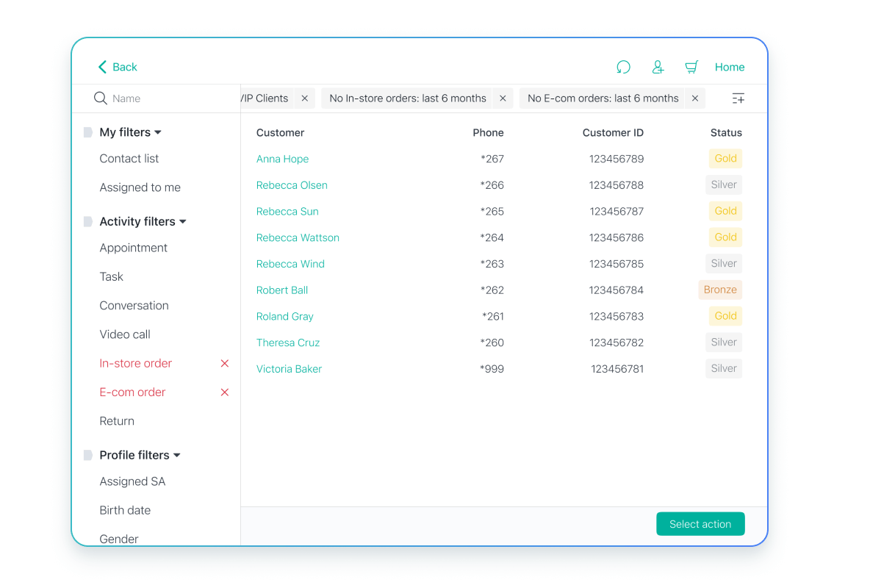This screenshot has width=870, height=588.
Task: Collapse the My filters section arrow
Action: pyautogui.click(x=158, y=133)
